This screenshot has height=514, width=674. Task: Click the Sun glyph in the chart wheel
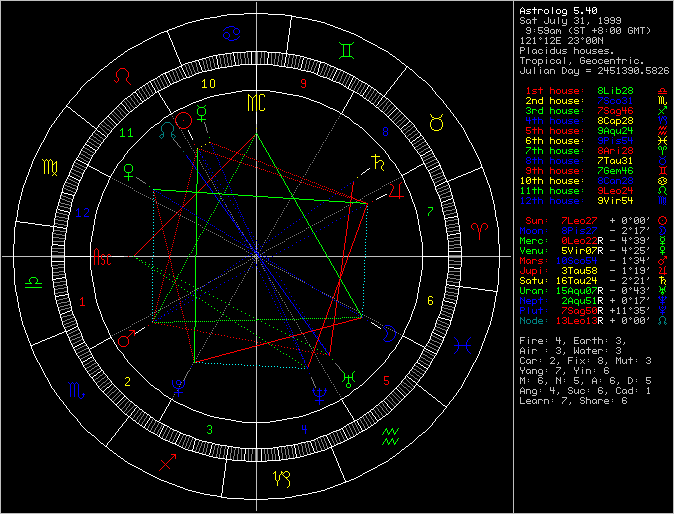[182, 120]
